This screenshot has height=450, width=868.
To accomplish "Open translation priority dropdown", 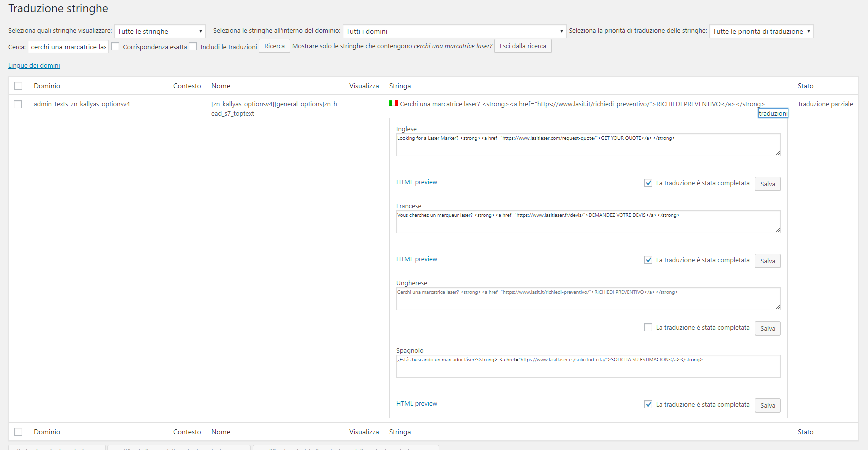I will point(761,31).
